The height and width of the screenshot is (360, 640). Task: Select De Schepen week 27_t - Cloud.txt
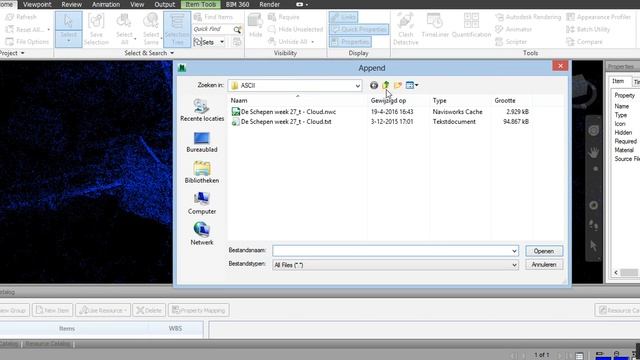[281, 122]
